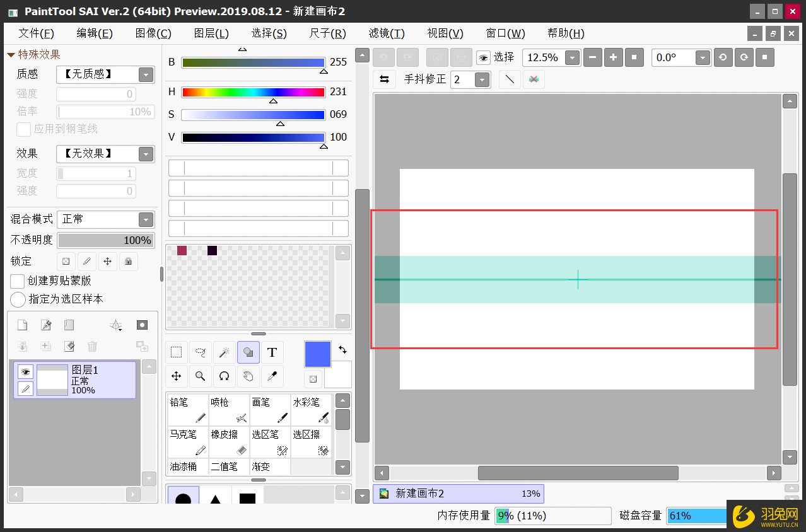Choose the 铅笔 pencil brush

(188, 410)
